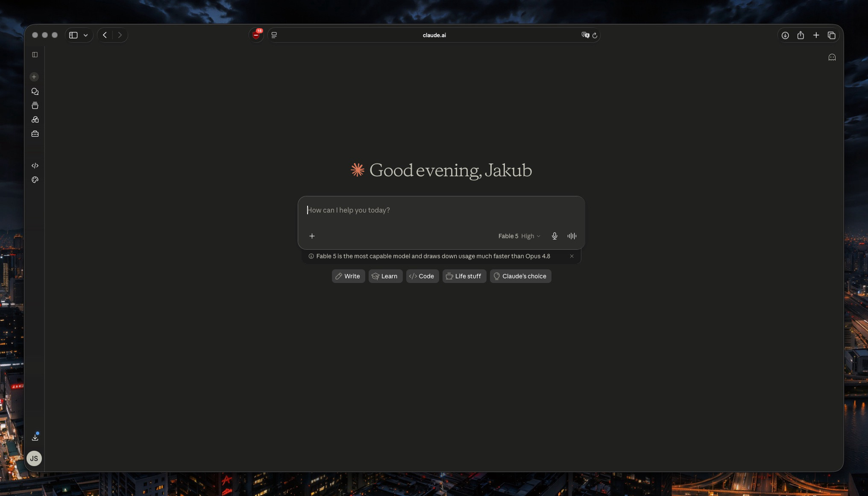Open the Code icon in sidebar

35,166
